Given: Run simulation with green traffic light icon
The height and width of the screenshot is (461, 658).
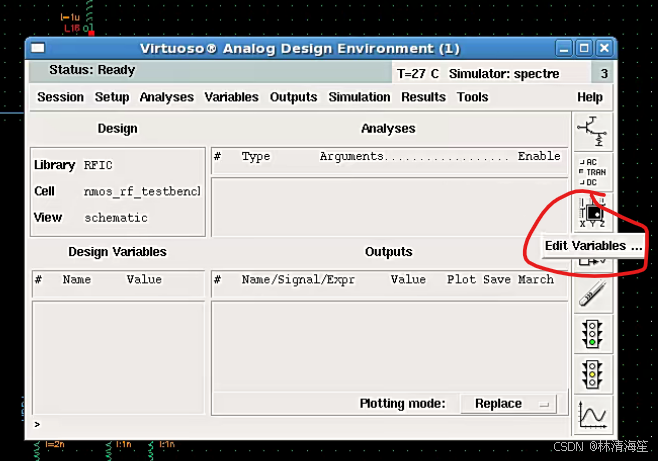Looking at the screenshot, I should [593, 334].
